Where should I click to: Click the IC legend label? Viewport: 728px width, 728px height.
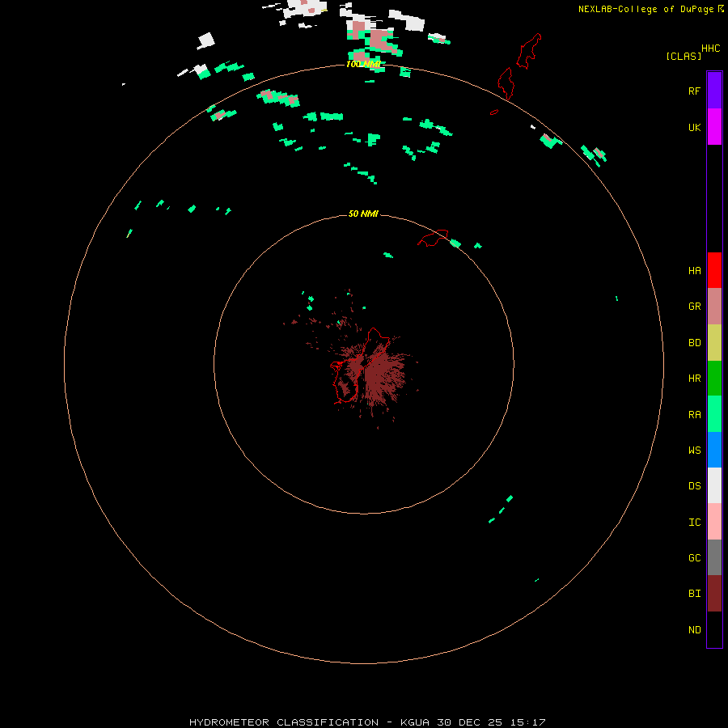tap(694, 523)
